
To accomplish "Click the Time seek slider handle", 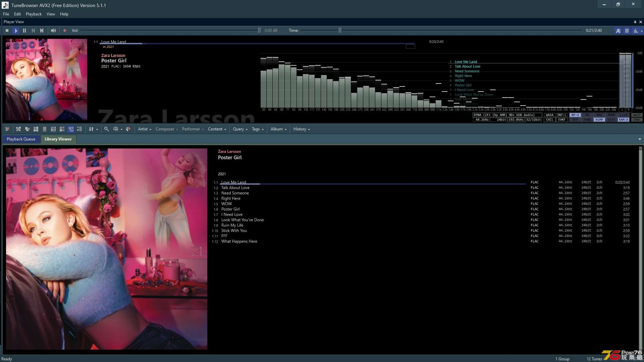I will pyautogui.click(x=340, y=31).
